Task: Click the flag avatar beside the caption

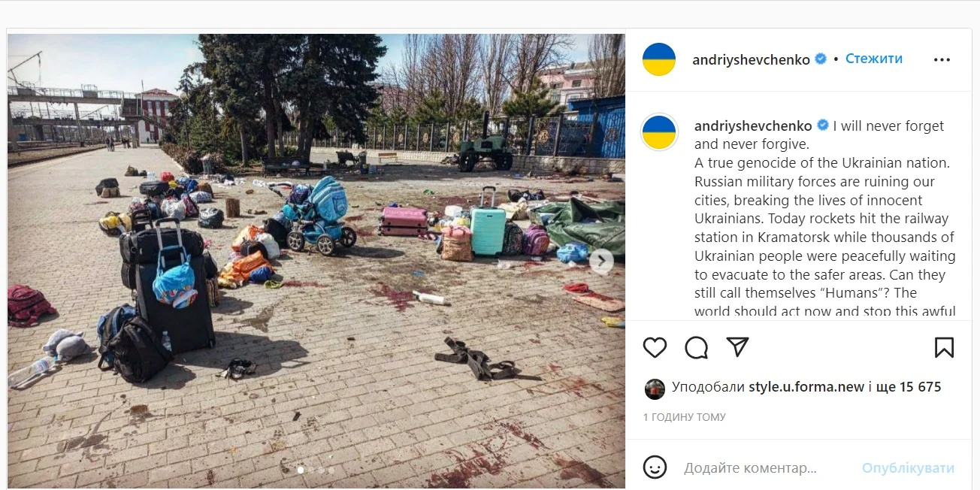Action: [659, 133]
